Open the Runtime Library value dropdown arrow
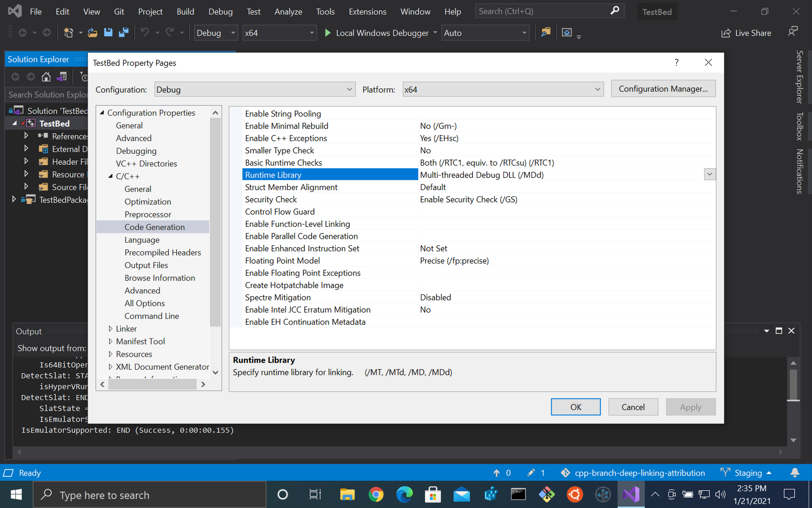Image resolution: width=812 pixels, height=508 pixels. click(x=710, y=175)
